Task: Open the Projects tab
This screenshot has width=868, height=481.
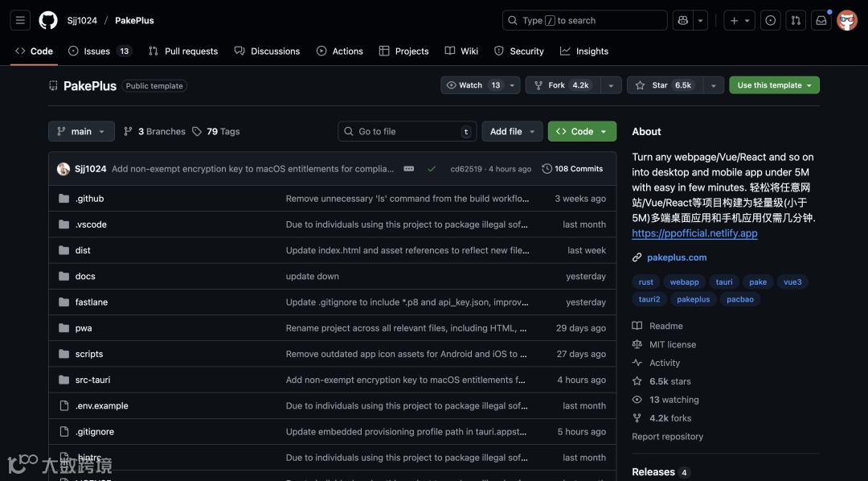Action: coord(404,51)
